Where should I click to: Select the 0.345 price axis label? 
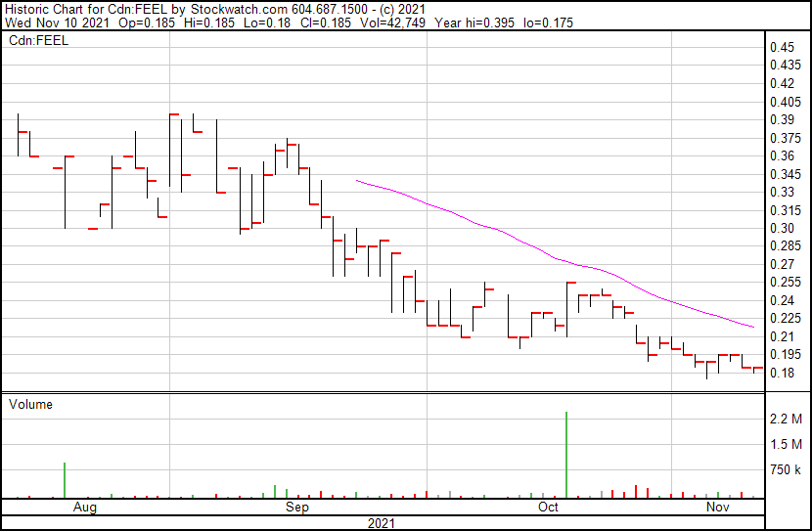[786, 174]
